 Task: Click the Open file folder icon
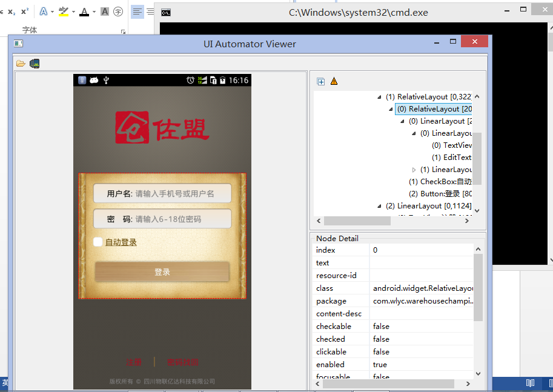(x=21, y=64)
